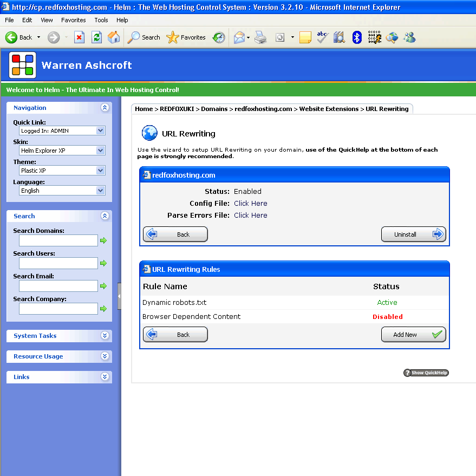Open the Search magnifier toolbar button
This screenshot has height=476, width=476.
[x=144, y=38]
